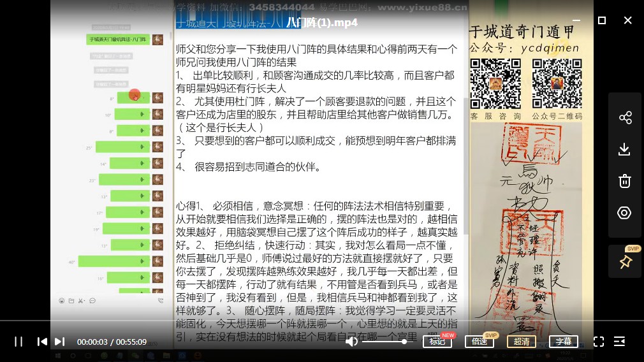Skip to the previous video
The image size is (644, 362).
coord(42,342)
